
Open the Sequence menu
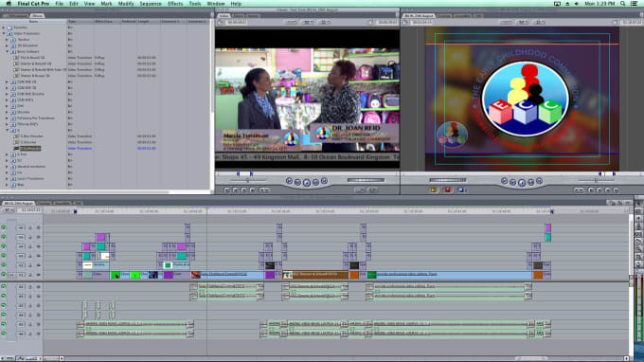tap(151, 4)
